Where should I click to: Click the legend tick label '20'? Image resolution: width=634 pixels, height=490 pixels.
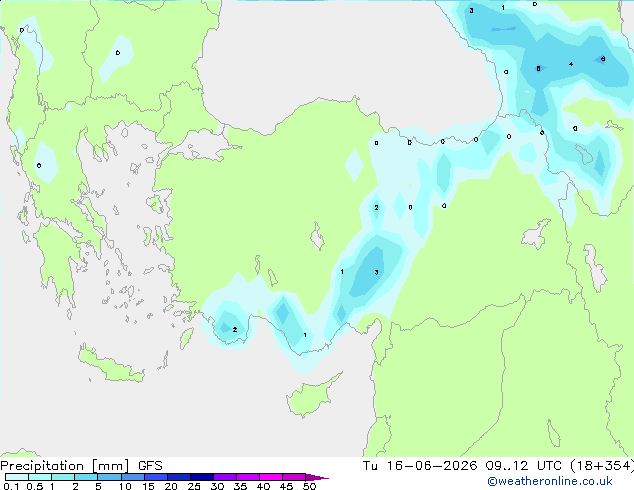pos(171,486)
